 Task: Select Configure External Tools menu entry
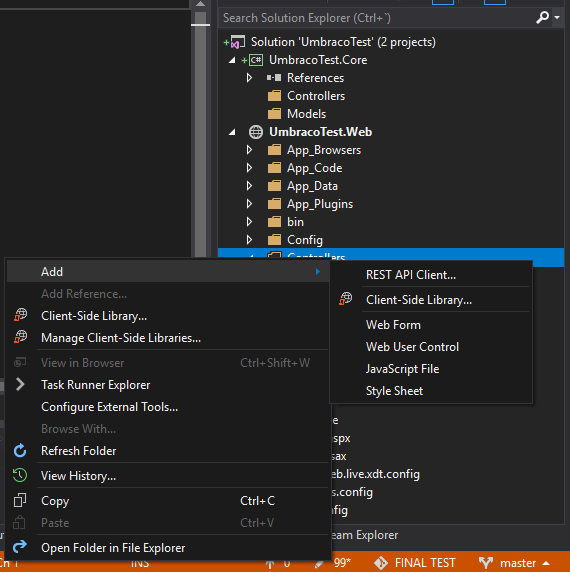pos(168,407)
